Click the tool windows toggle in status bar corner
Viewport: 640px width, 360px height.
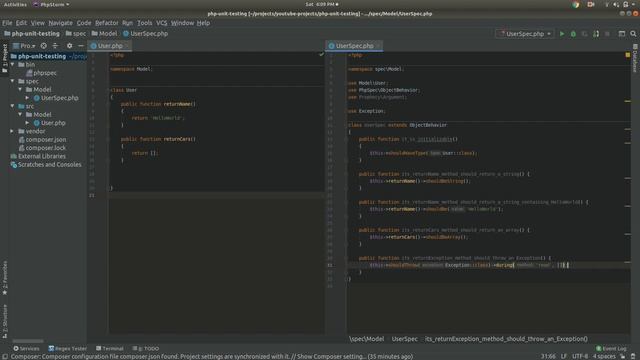tap(4, 356)
